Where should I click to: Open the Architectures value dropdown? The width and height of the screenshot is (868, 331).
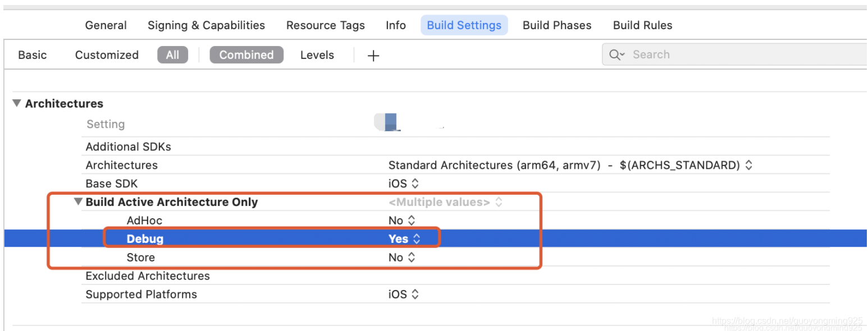click(748, 165)
